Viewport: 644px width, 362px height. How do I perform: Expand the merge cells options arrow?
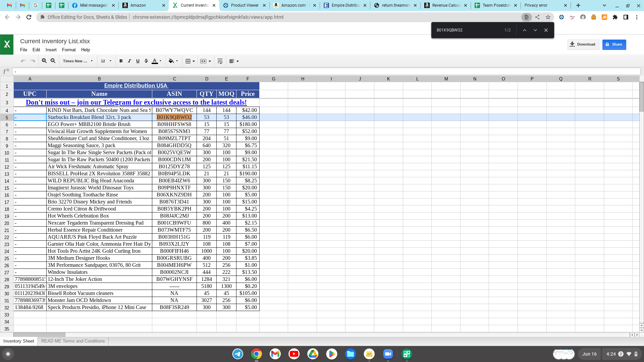[x=210, y=61]
